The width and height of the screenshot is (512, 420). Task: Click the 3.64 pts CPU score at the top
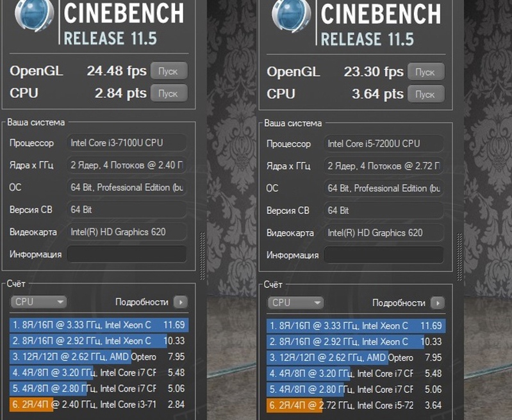pyautogui.click(x=377, y=94)
